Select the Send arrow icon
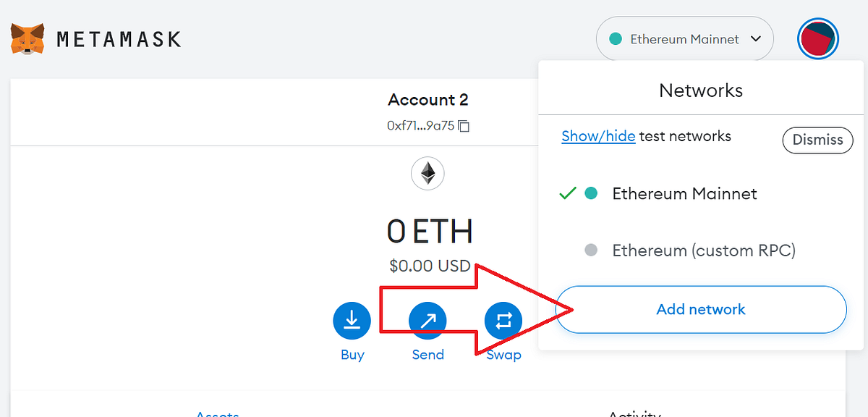The height and width of the screenshot is (417, 868). [427, 319]
